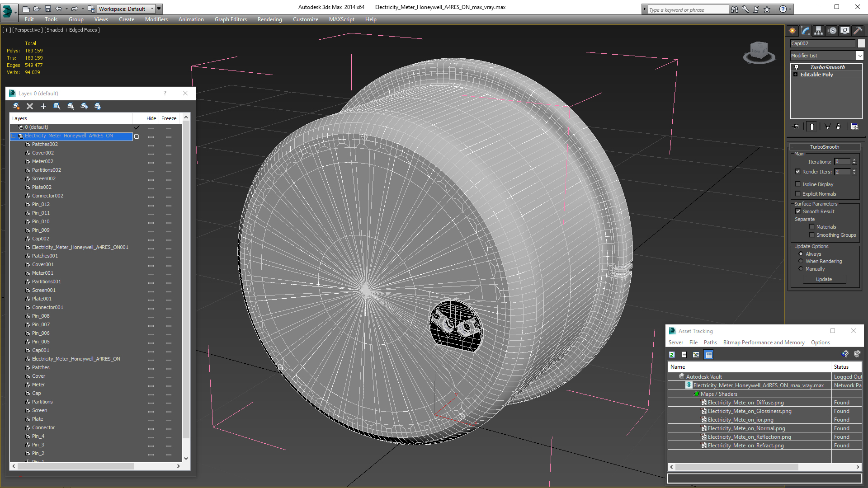Open the Motion panel tab
Screen dimensions: 868x488
pos(832,31)
